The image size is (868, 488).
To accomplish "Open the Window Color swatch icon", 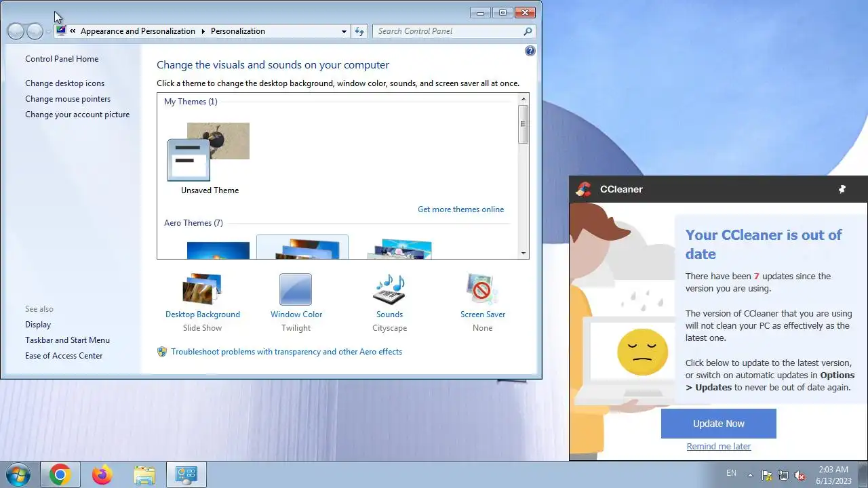I will tap(296, 289).
